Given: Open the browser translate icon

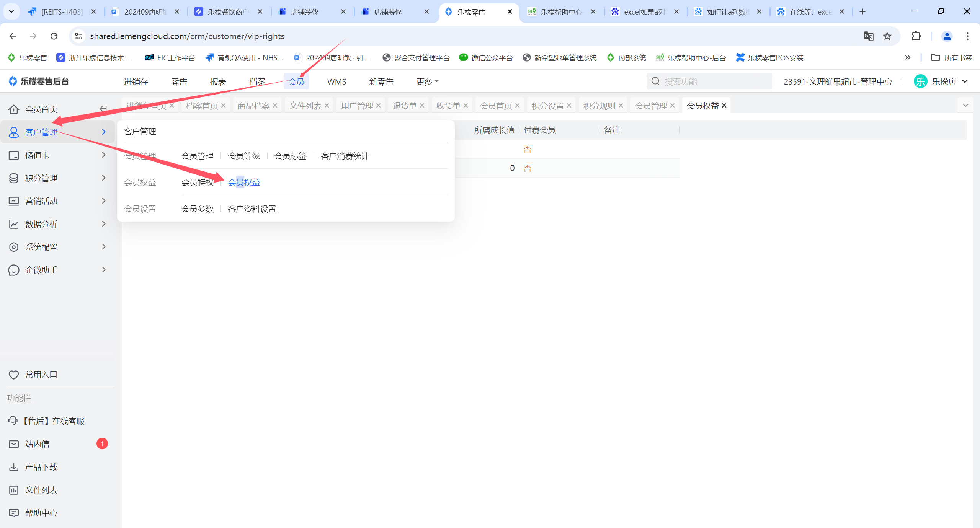Looking at the screenshot, I should click(869, 36).
